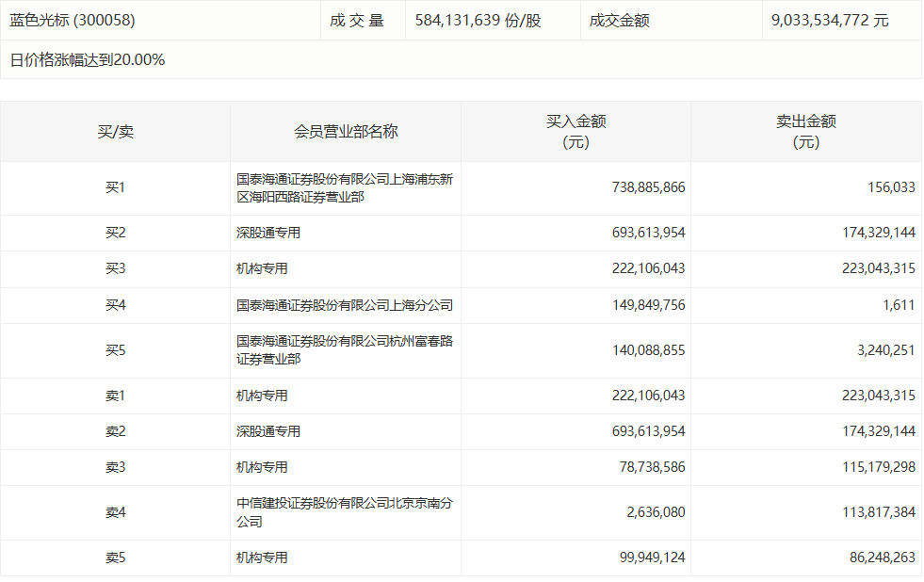Click the turnover value 9,033,534,772 元
Viewport: 924px width, 582px height.
coord(829,20)
